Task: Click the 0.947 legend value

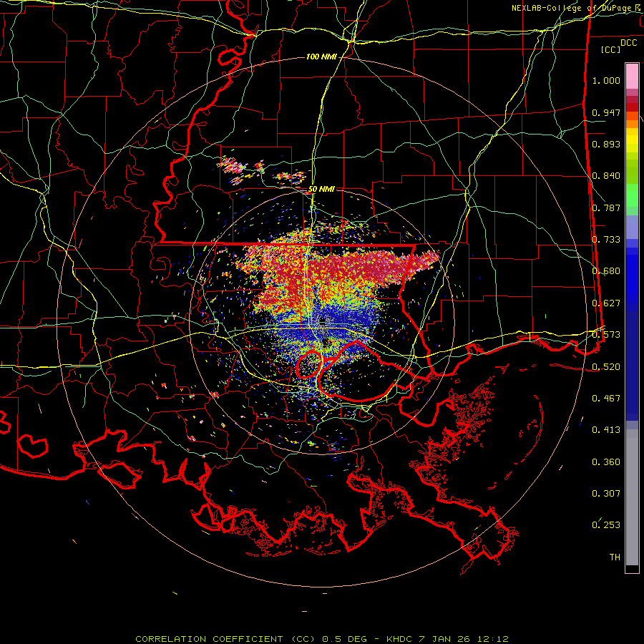Action: click(606, 112)
